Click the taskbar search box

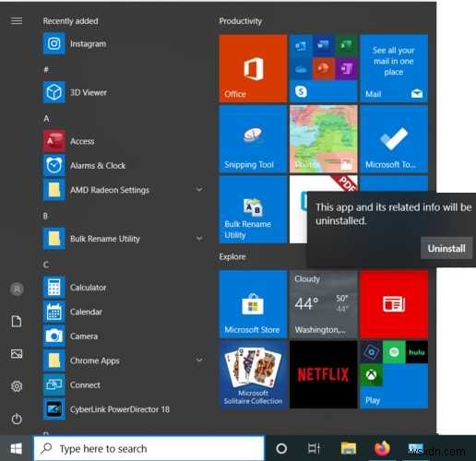click(149, 449)
